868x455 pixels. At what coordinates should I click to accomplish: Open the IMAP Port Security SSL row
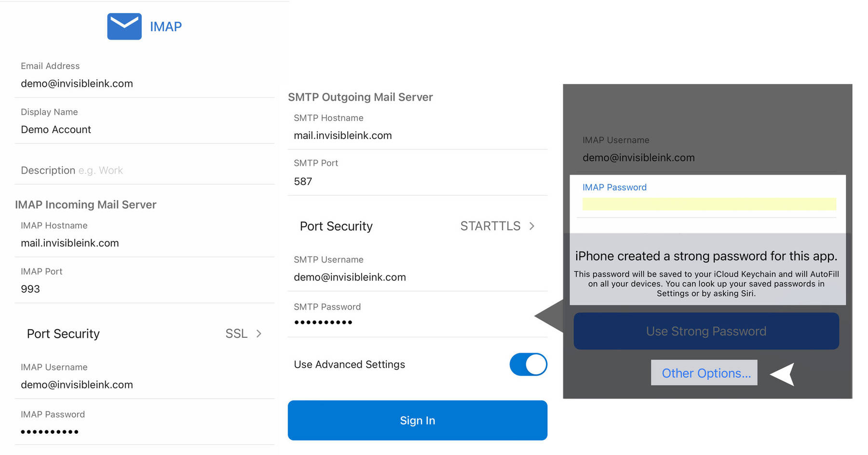click(x=145, y=333)
